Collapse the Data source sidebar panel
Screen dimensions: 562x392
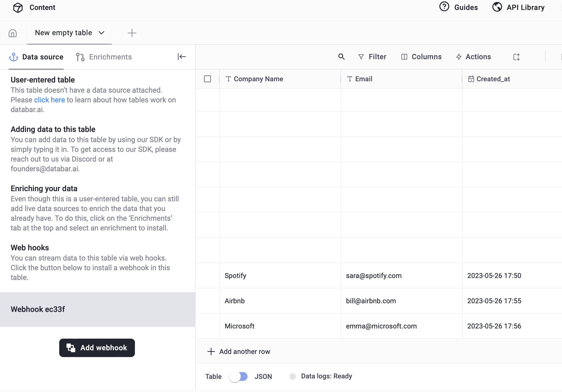tap(182, 57)
